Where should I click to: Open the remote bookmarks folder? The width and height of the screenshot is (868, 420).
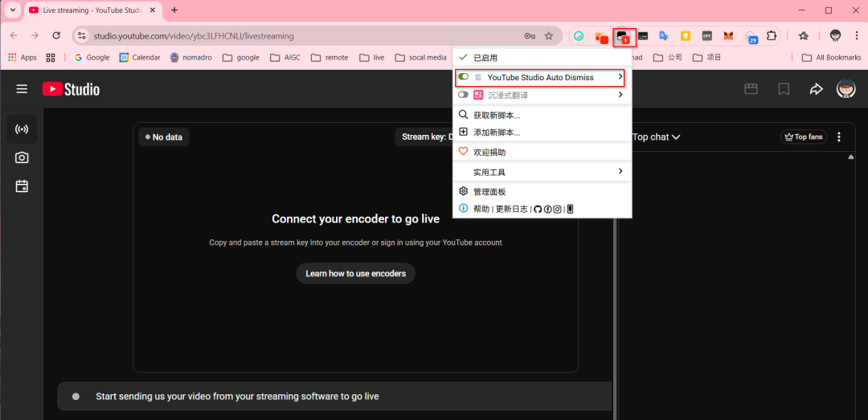(x=330, y=57)
